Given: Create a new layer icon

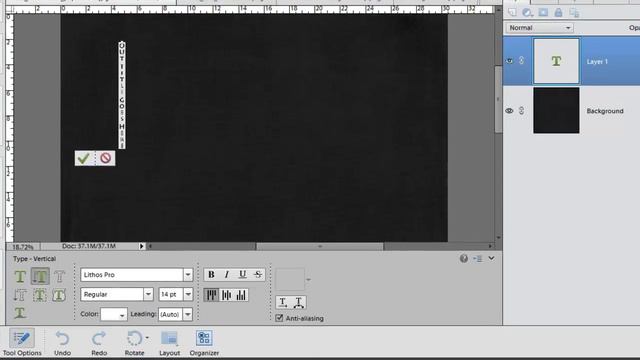Looking at the screenshot, I should click(x=512, y=13).
